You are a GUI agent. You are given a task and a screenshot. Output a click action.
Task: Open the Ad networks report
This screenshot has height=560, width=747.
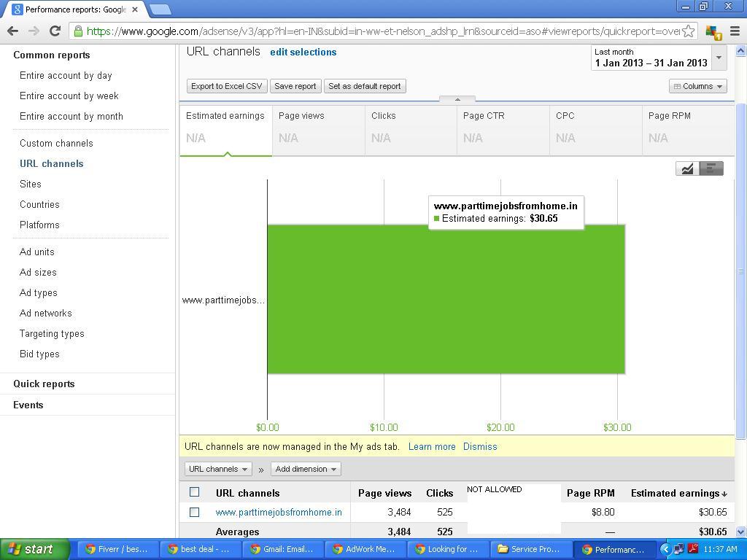pos(46,314)
